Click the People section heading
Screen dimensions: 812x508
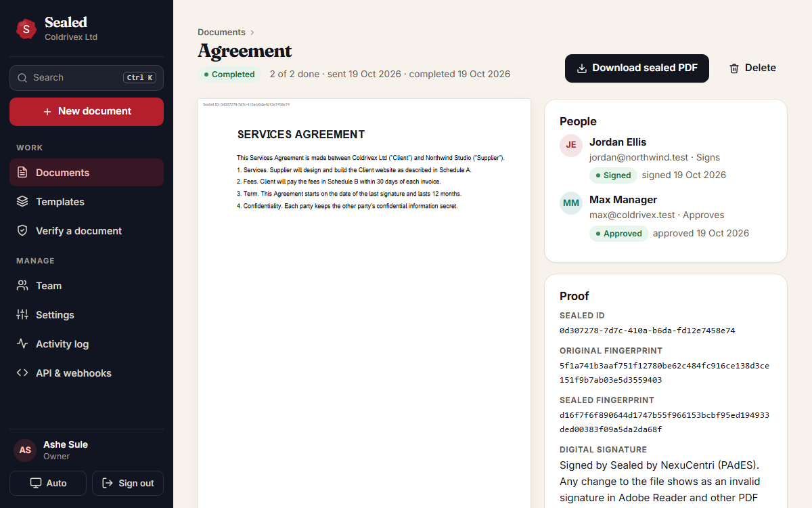pyautogui.click(x=578, y=122)
